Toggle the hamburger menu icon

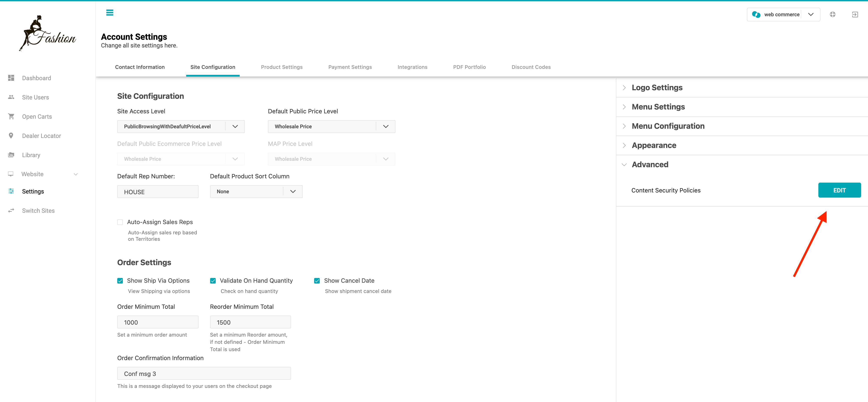[110, 12]
